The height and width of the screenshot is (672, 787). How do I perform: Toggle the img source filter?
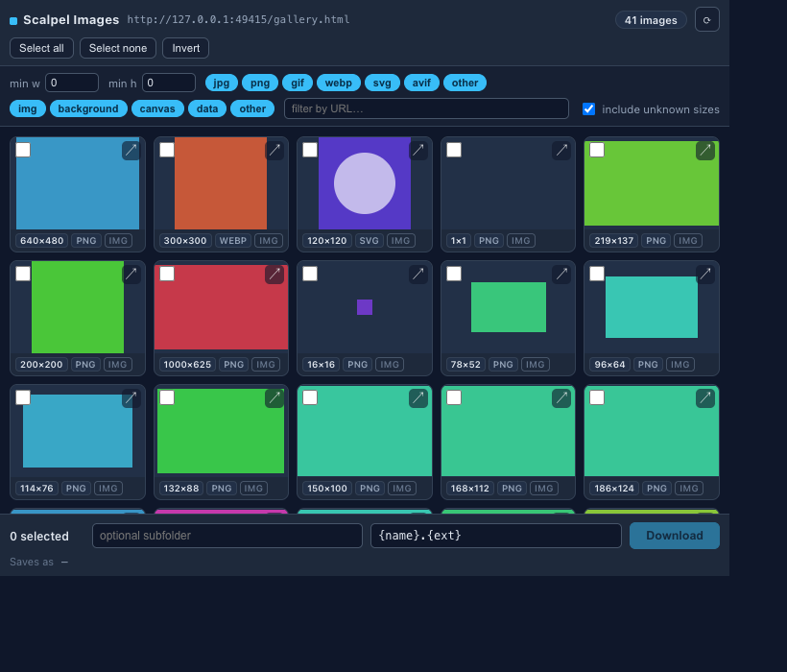click(x=28, y=108)
